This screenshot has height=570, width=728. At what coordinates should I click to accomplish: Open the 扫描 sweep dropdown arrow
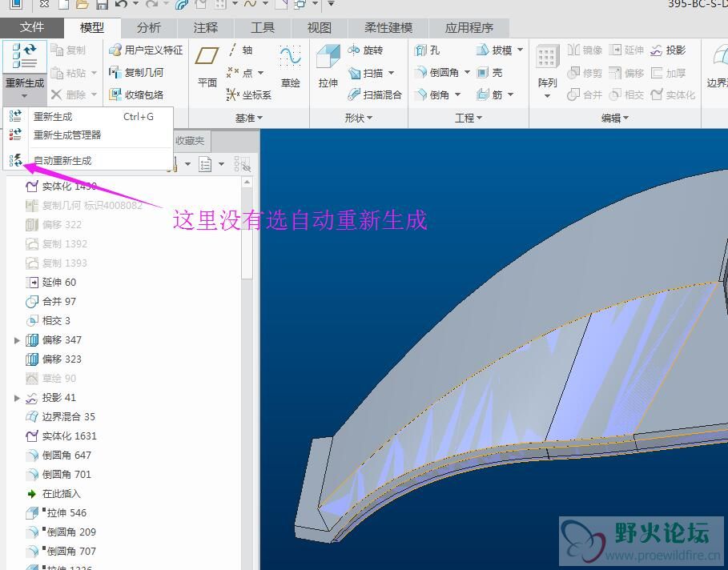(391, 73)
